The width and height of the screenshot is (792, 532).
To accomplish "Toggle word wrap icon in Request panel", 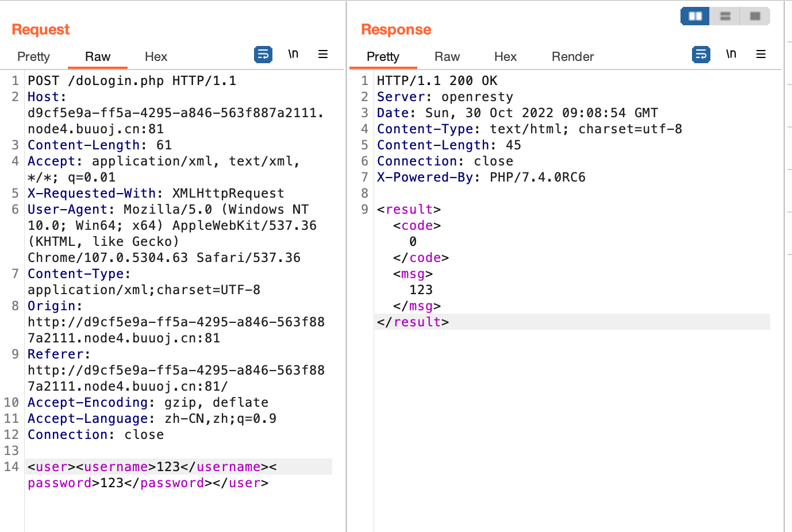I will [x=263, y=55].
